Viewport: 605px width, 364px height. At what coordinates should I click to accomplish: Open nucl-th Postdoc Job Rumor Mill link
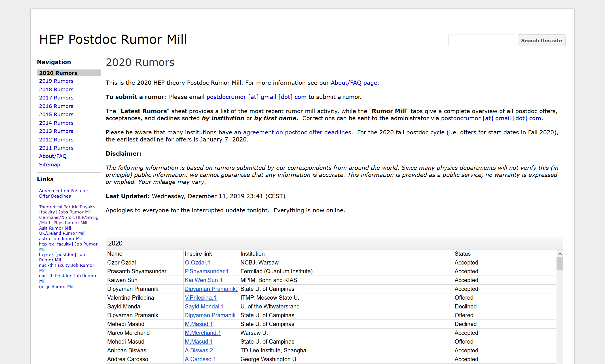click(68, 278)
